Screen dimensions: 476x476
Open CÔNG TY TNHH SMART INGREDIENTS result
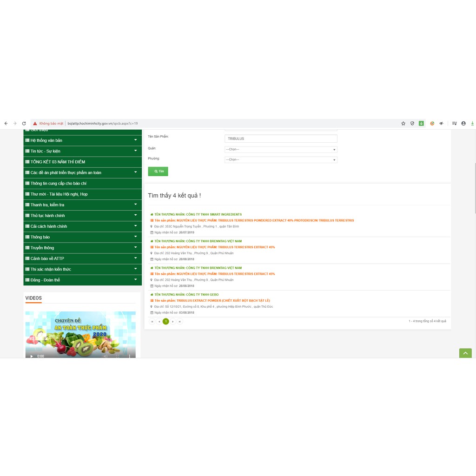click(x=198, y=214)
